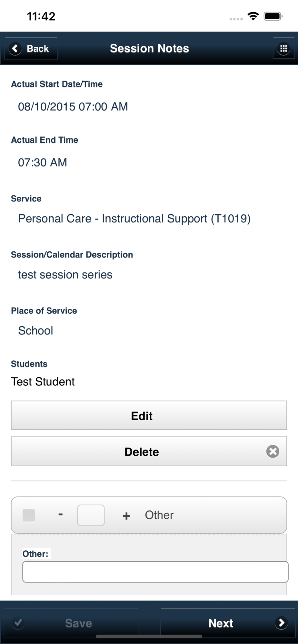Viewport: 298px width, 644px height.
Task: Check the Wi-Fi status icon
Action: coord(253,16)
